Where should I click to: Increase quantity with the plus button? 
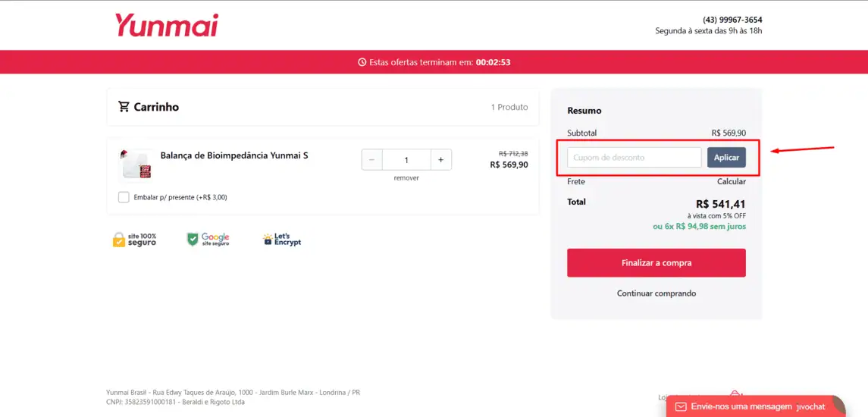pos(440,159)
